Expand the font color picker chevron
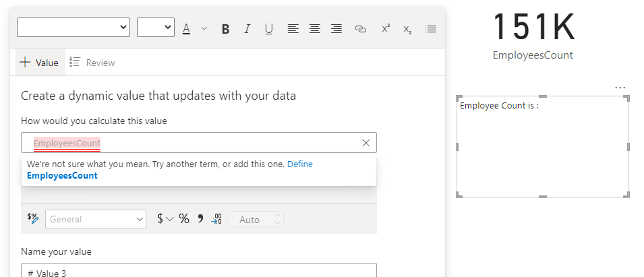Screen dimensions: 644x277 (x=204, y=29)
